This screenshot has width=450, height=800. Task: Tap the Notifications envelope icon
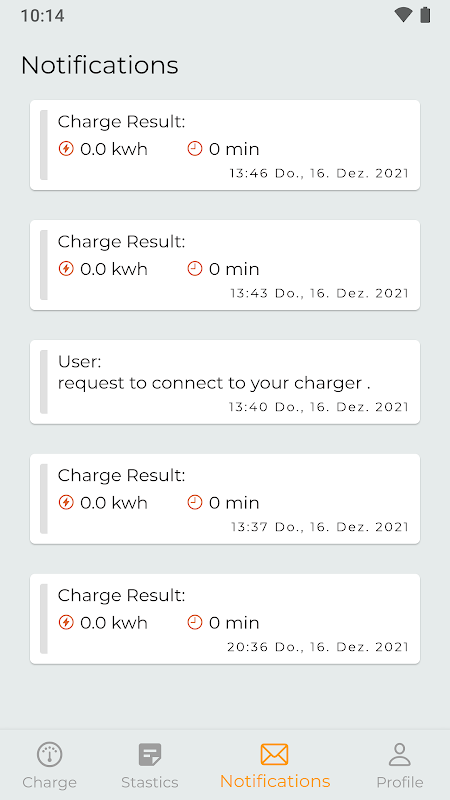[274, 754]
